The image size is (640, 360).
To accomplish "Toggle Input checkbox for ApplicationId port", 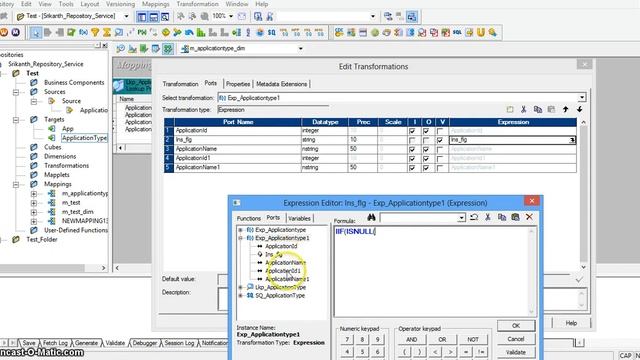I will (x=412, y=131).
